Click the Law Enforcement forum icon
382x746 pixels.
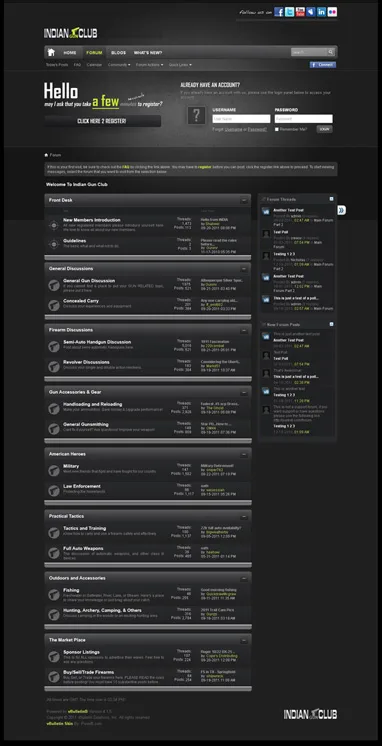tap(54, 491)
